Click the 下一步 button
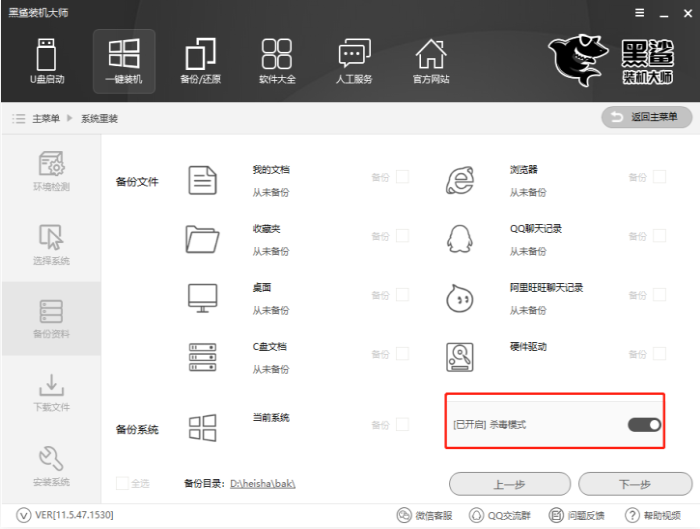The image size is (700, 529). pos(634,484)
